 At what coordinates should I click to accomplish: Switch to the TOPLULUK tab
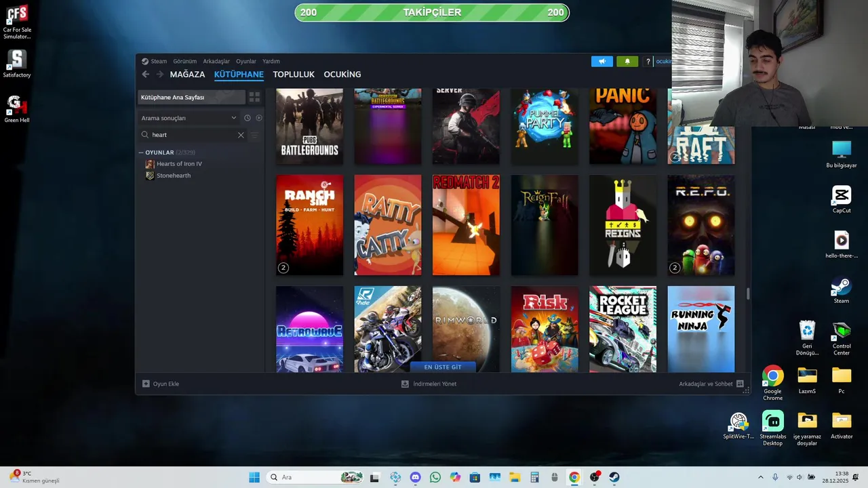point(294,75)
